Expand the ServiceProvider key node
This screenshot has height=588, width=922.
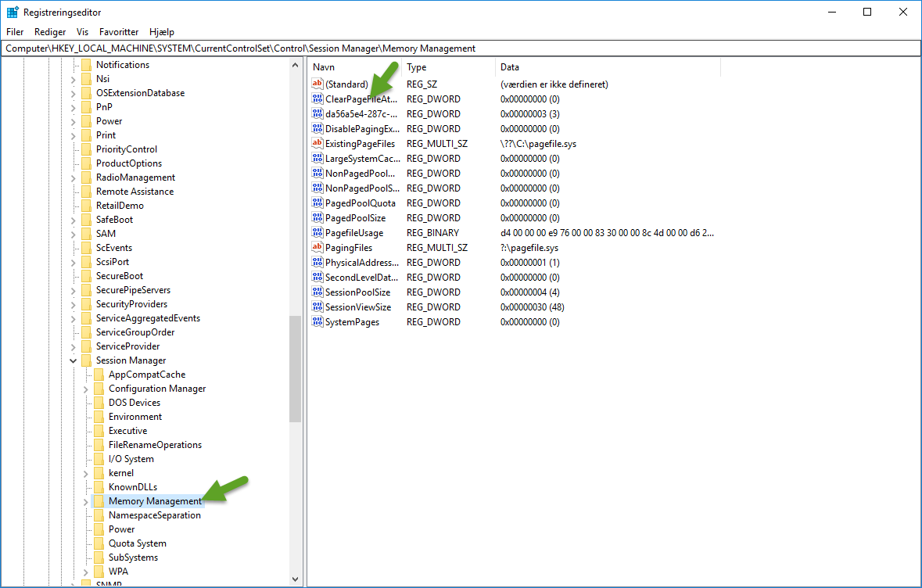point(73,347)
